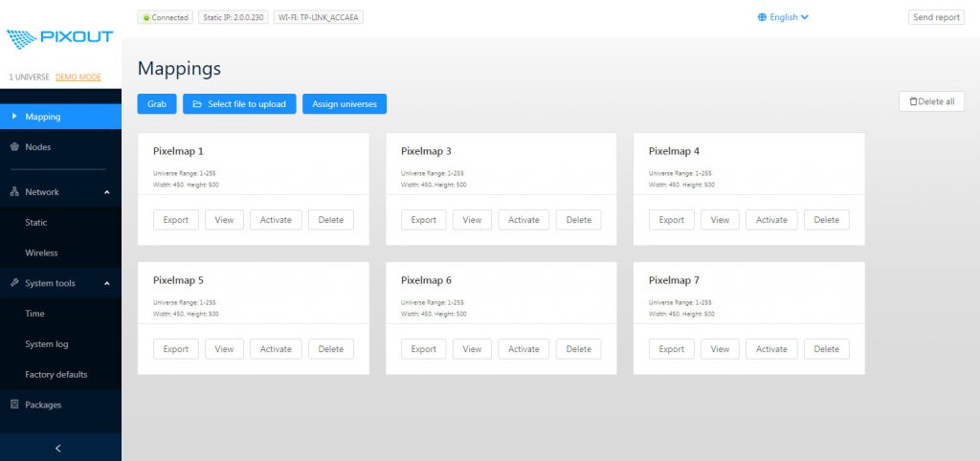The width and height of the screenshot is (980, 461).
Task: Click the WI-FI network status badge
Action: point(319,17)
